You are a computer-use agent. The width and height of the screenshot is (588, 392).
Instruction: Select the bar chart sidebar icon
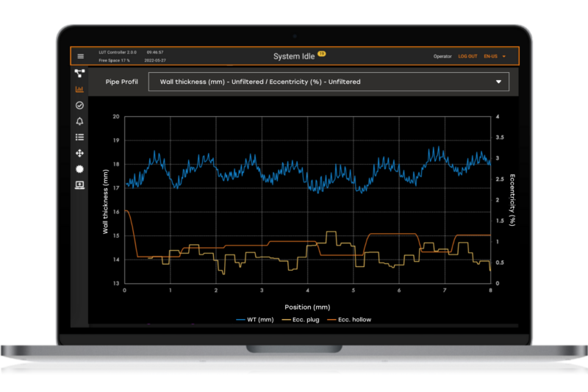click(79, 89)
